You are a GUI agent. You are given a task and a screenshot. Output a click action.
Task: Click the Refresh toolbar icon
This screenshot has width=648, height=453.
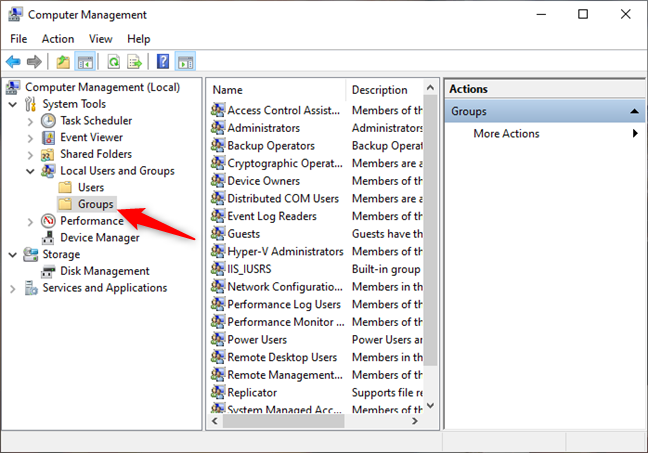coord(114,62)
